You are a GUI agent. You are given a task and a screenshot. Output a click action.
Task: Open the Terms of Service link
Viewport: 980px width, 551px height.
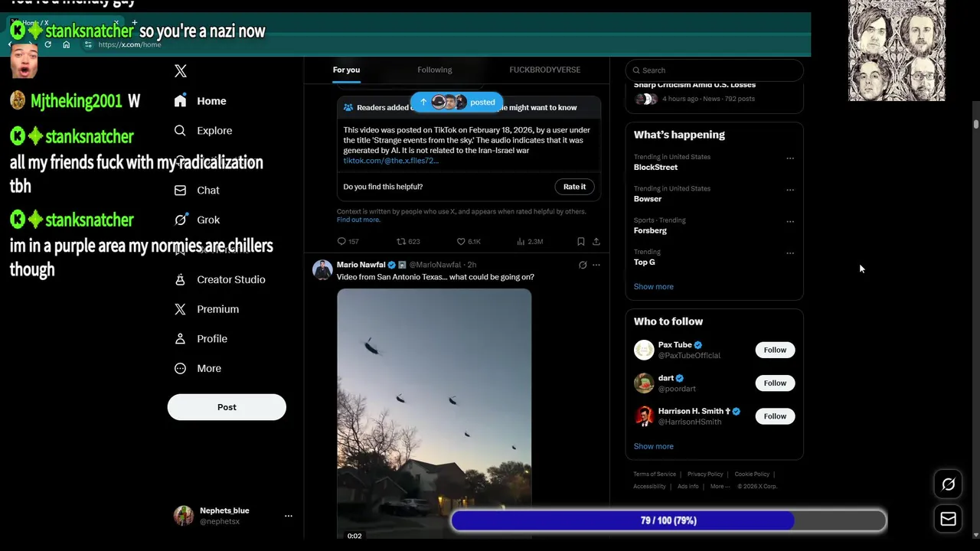pyautogui.click(x=655, y=474)
